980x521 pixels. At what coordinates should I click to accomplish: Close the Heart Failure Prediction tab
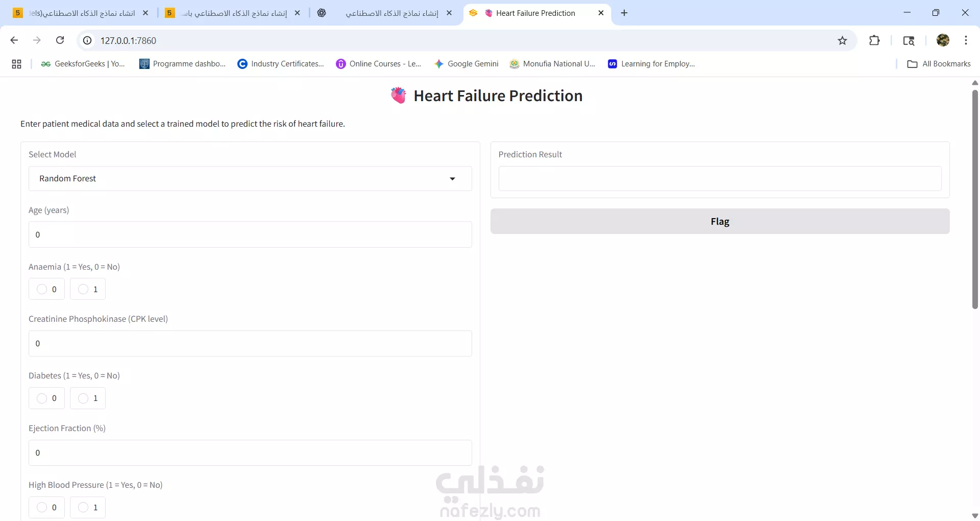tap(601, 13)
